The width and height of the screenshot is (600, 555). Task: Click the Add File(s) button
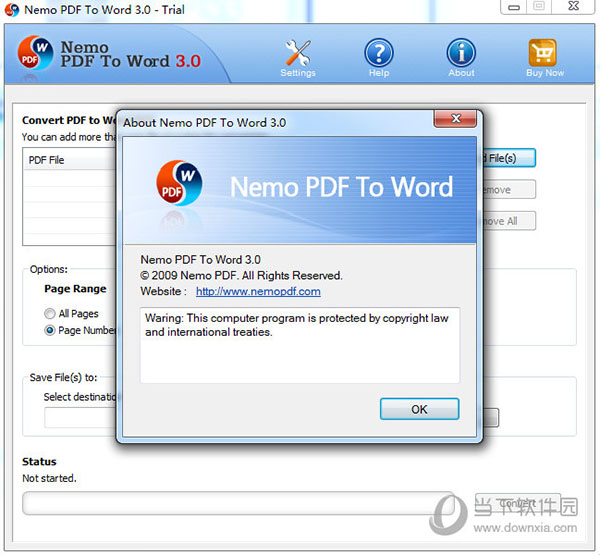coord(509,158)
